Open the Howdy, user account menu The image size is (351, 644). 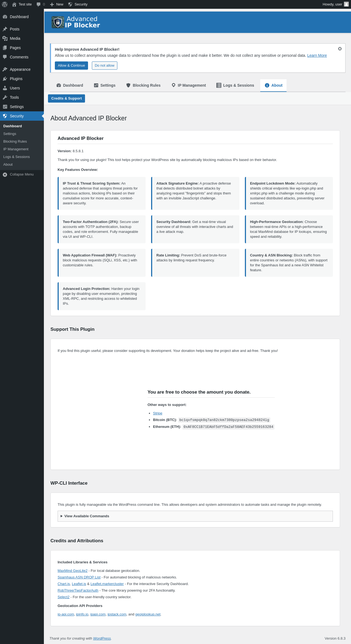coord(332,4)
